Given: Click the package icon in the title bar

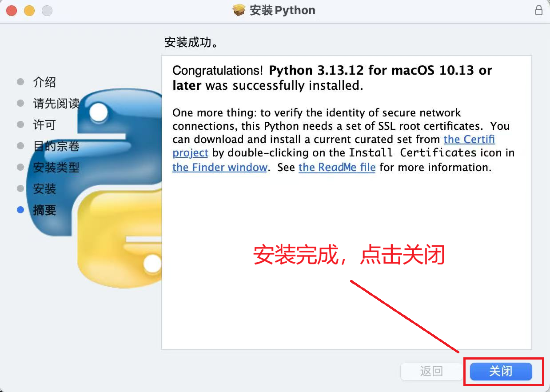Looking at the screenshot, I should (238, 10).
